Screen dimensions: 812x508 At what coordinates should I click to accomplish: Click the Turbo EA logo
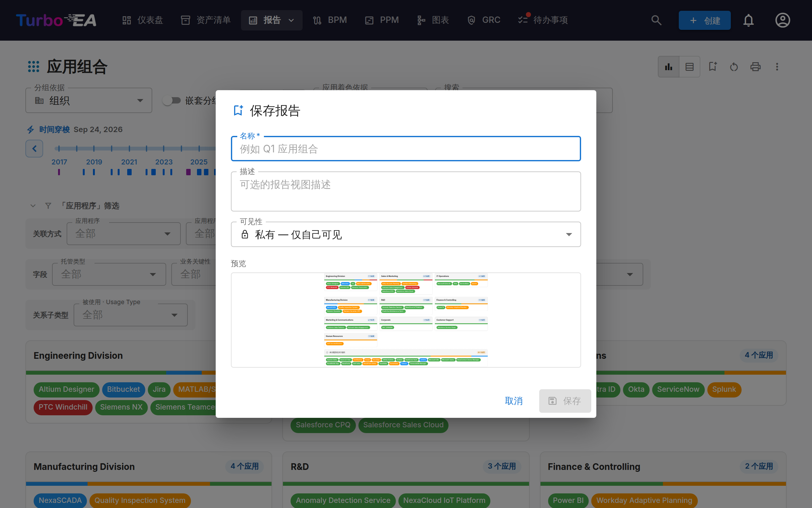[x=56, y=20]
